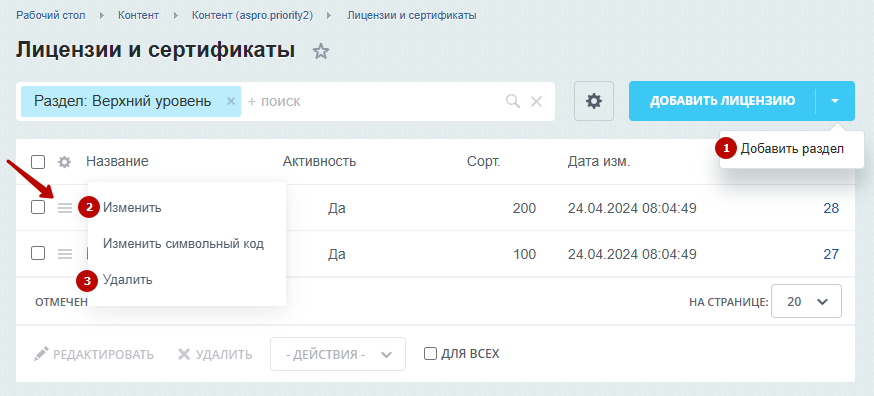This screenshot has height=396, width=874.
Task: Add page to favorites with star icon
Action: click(x=321, y=52)
